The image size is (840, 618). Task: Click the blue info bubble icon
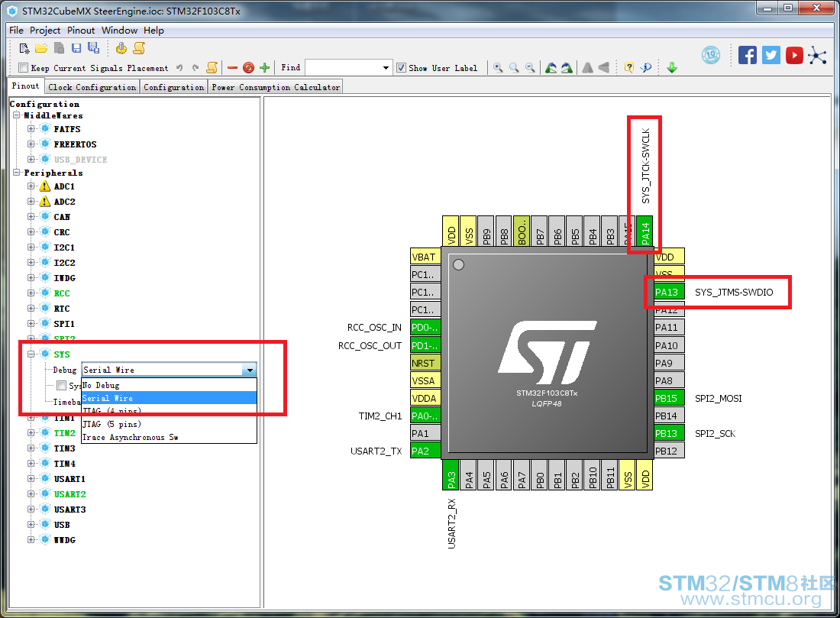tap(646, 67)
